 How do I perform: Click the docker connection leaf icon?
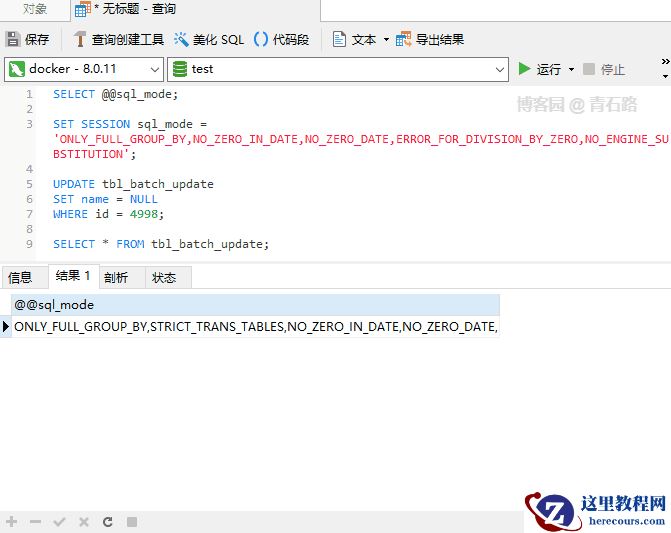[17, 69]
